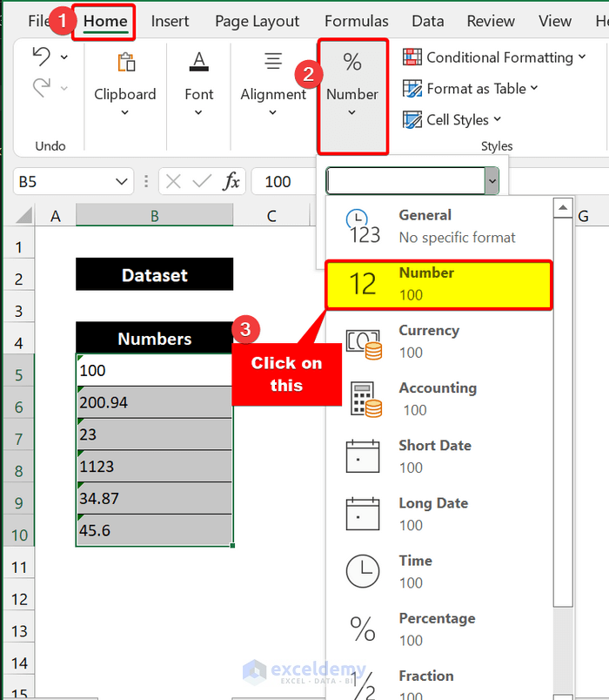Select column B header
Viewport: 609px width, 700px height.
click(x=154, y=216)
